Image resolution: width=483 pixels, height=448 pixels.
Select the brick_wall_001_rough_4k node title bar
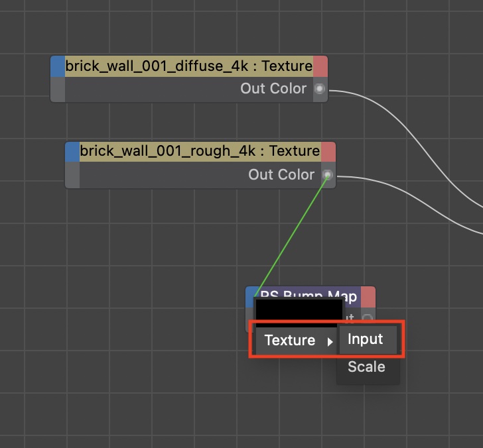click(200, 152)
